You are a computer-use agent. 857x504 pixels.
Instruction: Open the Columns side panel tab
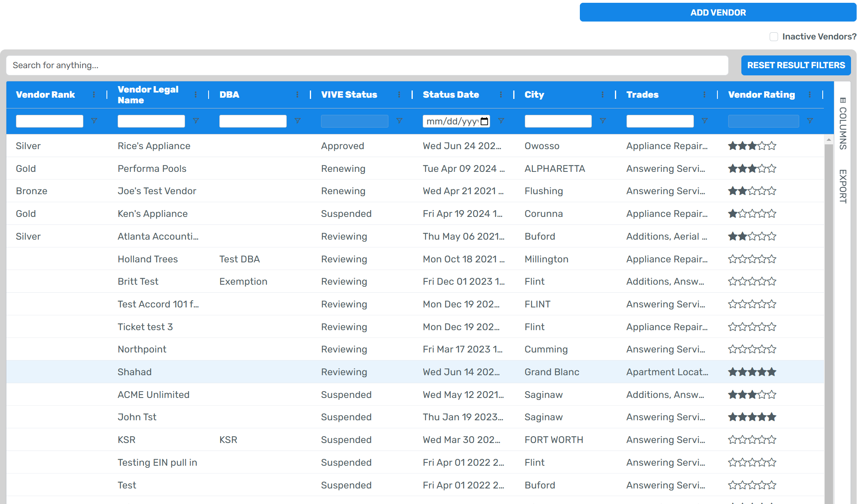843,123
